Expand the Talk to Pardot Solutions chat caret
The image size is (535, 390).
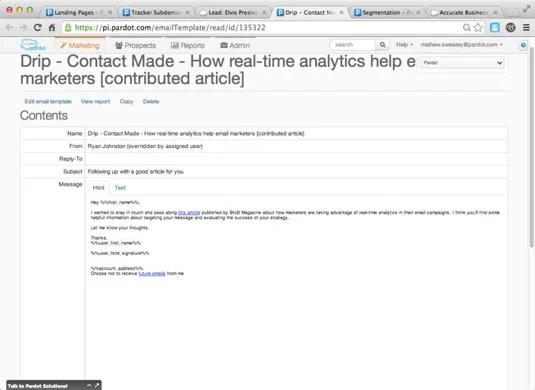point(89,385)
